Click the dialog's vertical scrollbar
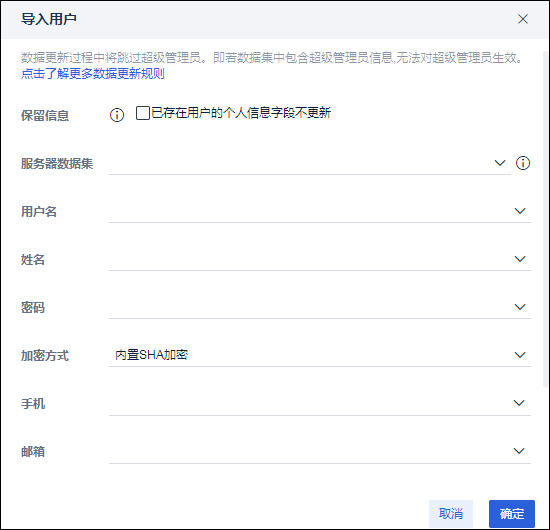 (x=546, y=219)
